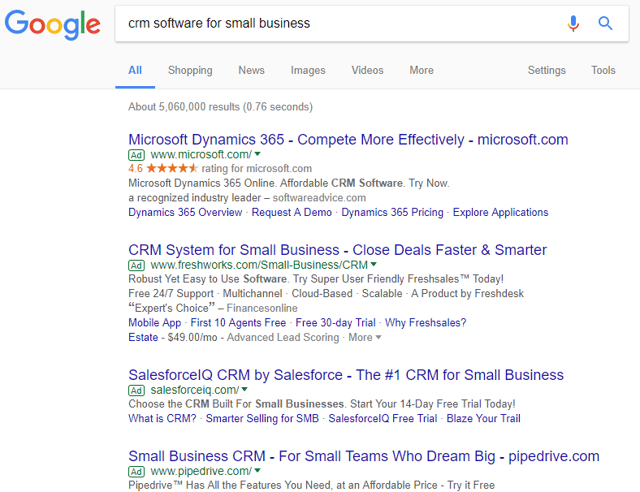Image resolution: width=640 pixels, height=492 pixels.
Task: Switch to the Videos tab
Action: (x=367, y=70)
